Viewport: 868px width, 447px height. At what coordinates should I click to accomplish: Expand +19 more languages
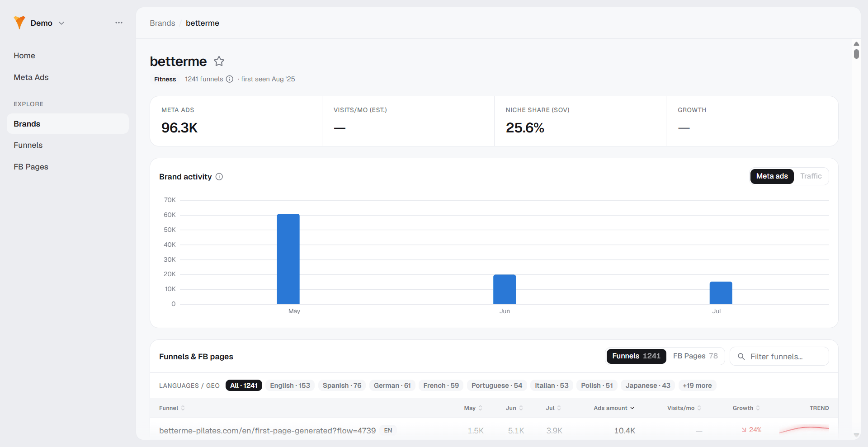(x=697, y=386)
